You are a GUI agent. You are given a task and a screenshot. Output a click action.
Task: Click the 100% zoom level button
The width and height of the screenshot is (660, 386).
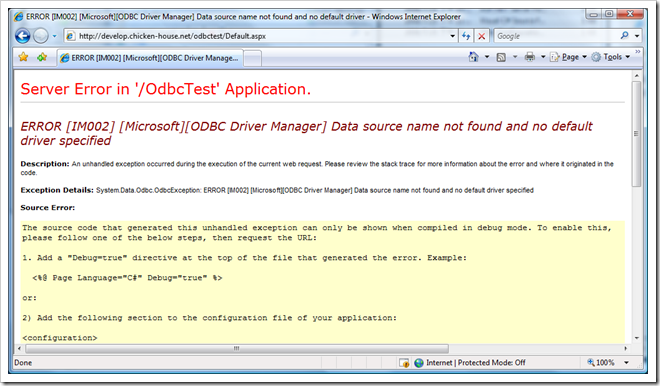pos(601,362)
